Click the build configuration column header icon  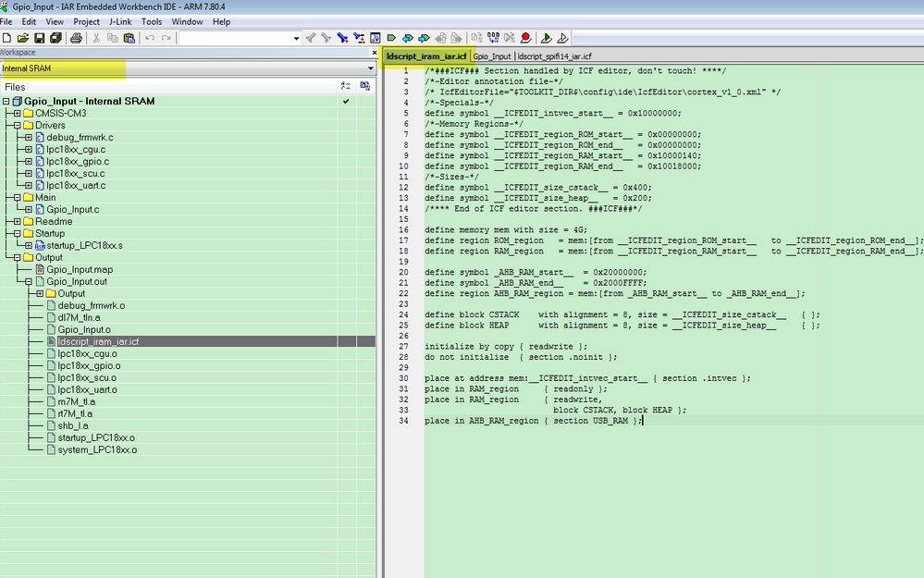(346, 87)
